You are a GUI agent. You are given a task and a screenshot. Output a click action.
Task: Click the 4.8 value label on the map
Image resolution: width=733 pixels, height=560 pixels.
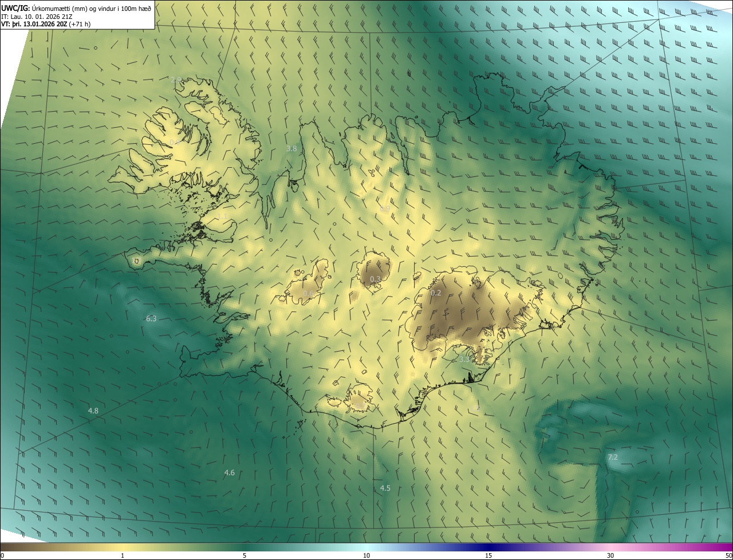click(x=93, y=411)
